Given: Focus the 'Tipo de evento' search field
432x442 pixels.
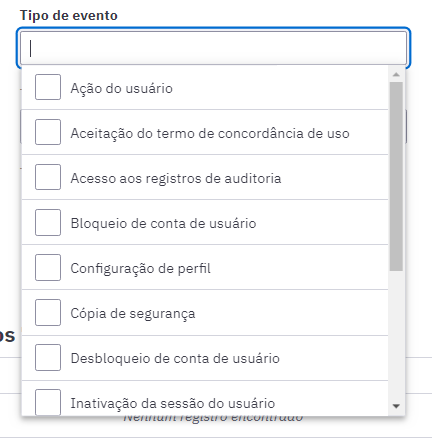Looking at the screenshot, I should pyautogui.click(x=213, y=48).
